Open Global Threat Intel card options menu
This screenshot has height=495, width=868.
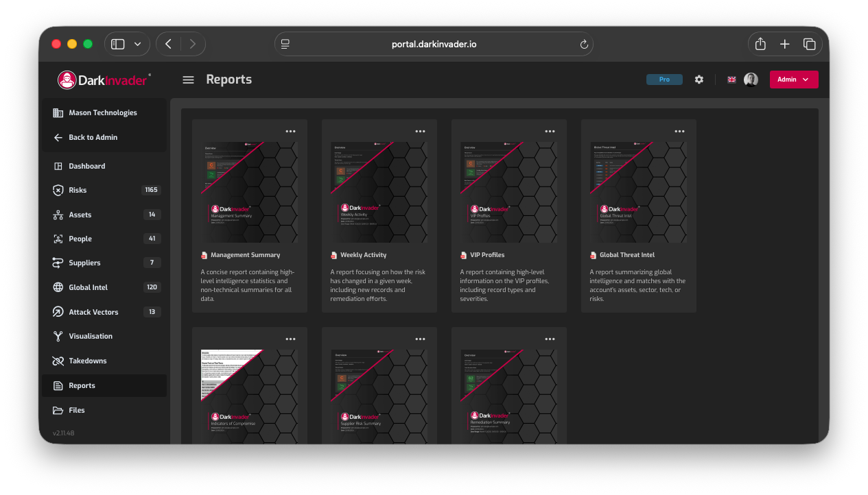click(679, 131)
